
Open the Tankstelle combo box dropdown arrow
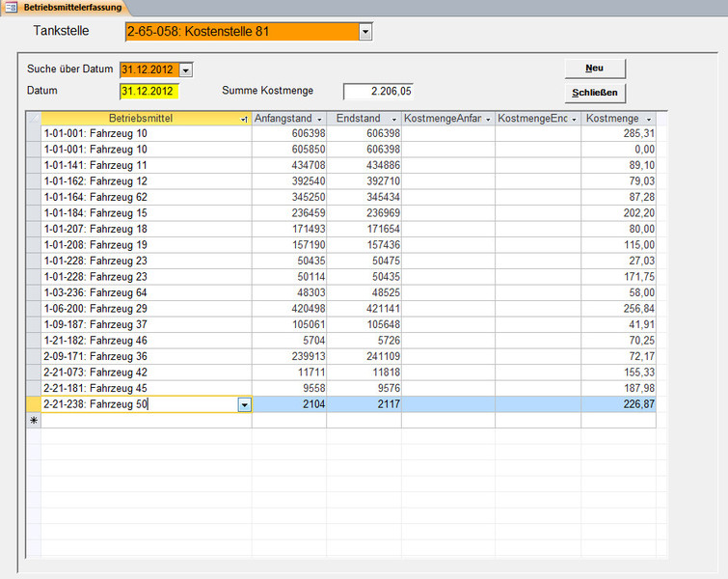pyautogui.click(x=365, y=32)
